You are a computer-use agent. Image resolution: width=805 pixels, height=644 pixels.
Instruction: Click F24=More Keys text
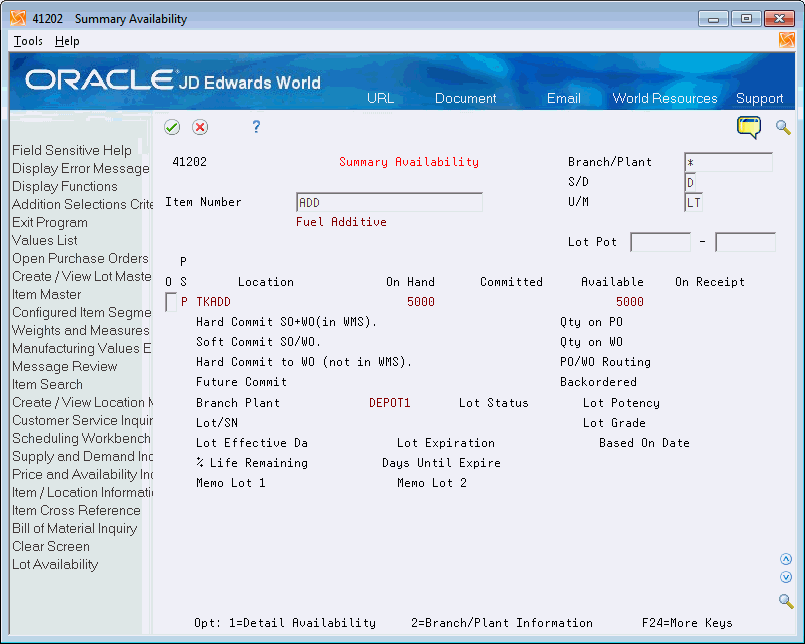point(687,623)
